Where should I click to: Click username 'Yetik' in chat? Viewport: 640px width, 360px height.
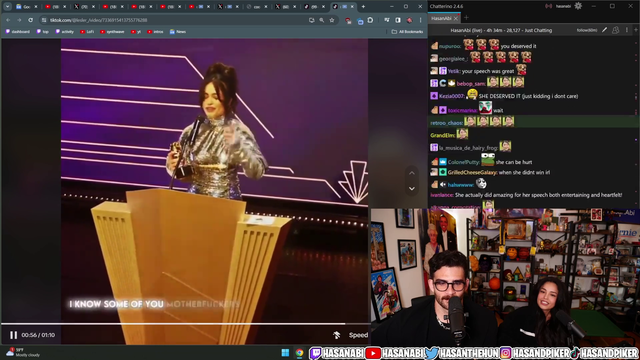click(x=454, y=71)
